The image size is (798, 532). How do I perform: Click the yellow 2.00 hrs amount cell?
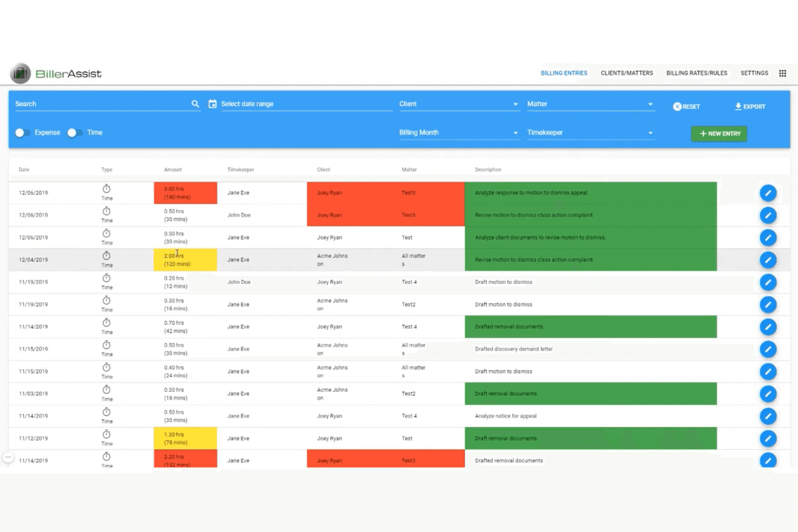[185, 260]
